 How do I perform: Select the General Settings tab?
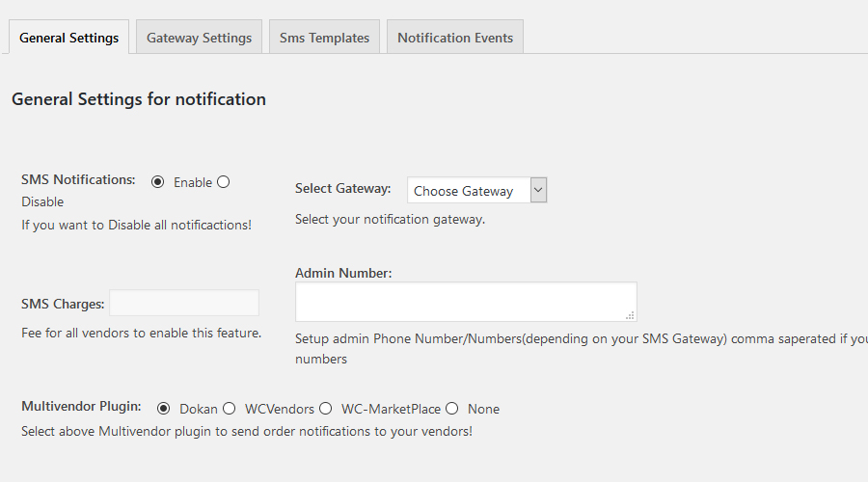[68, 38]
